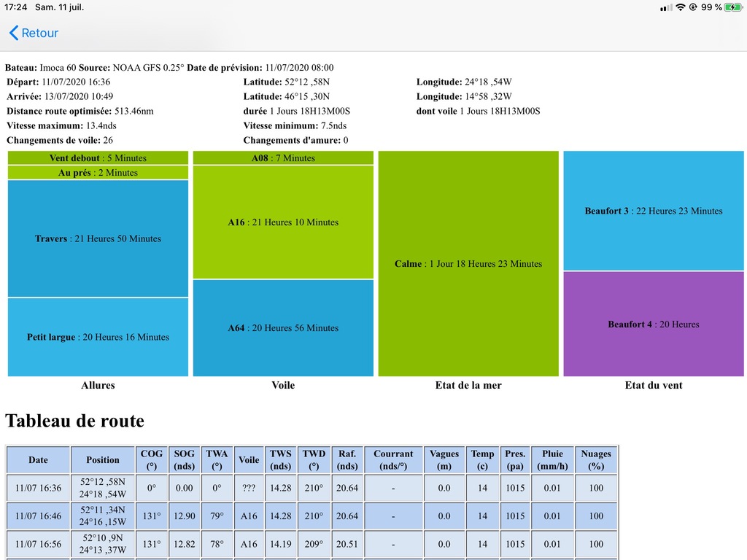This screenshot has height=560, width=747.
Task: Click the COG (°) column header
Action: click(152, 460)
